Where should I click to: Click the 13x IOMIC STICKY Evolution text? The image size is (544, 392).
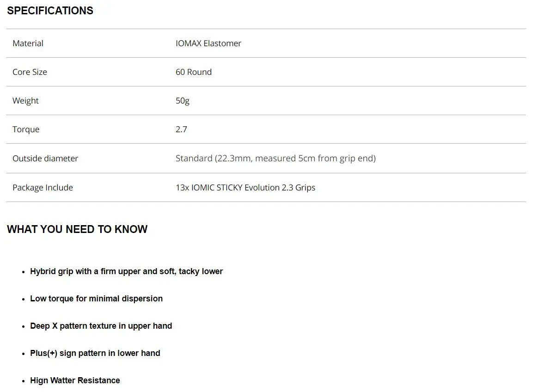(245, 188)
